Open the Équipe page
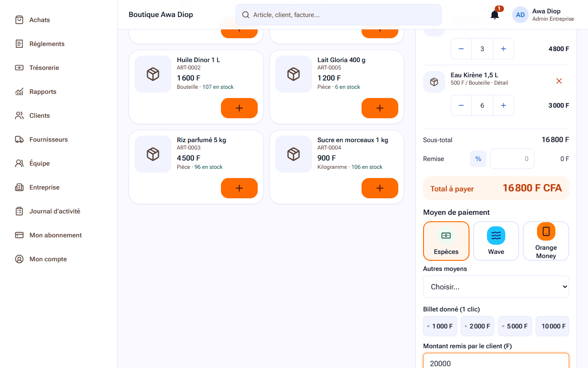This screenshot has width=588, height=368. click(x=59, y=163)
